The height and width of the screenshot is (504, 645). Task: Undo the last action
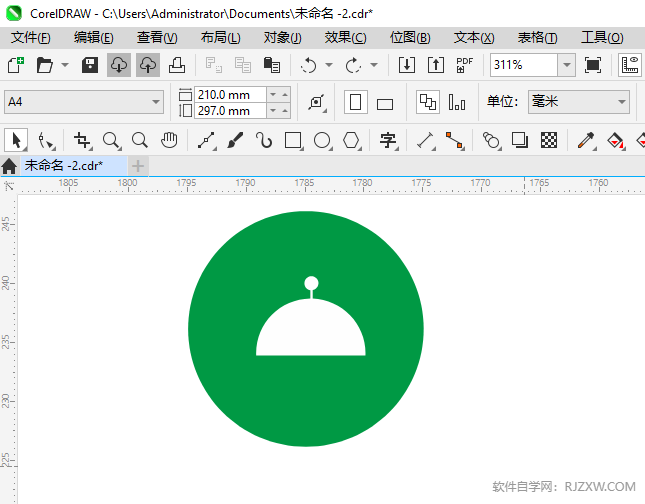tap(309, 65)
